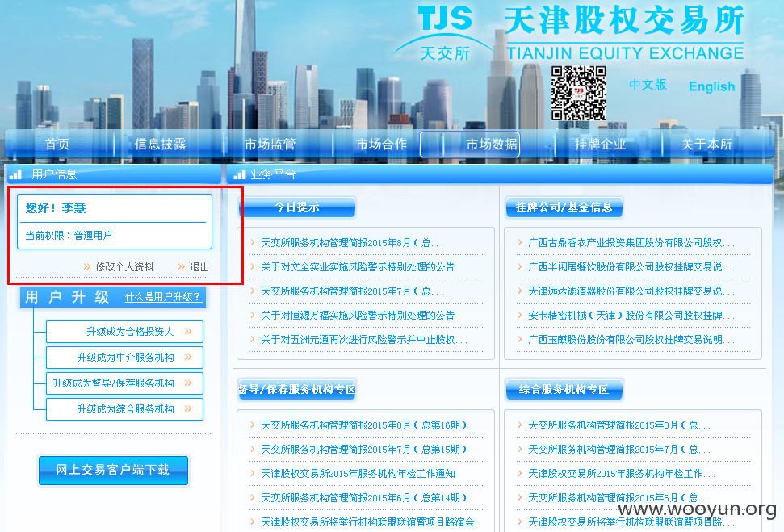The width and height of the screenshot is (784, 532).
Task: Click 升级成为督导/保荐服务机构 button
Action: click(x=124, y=383)
